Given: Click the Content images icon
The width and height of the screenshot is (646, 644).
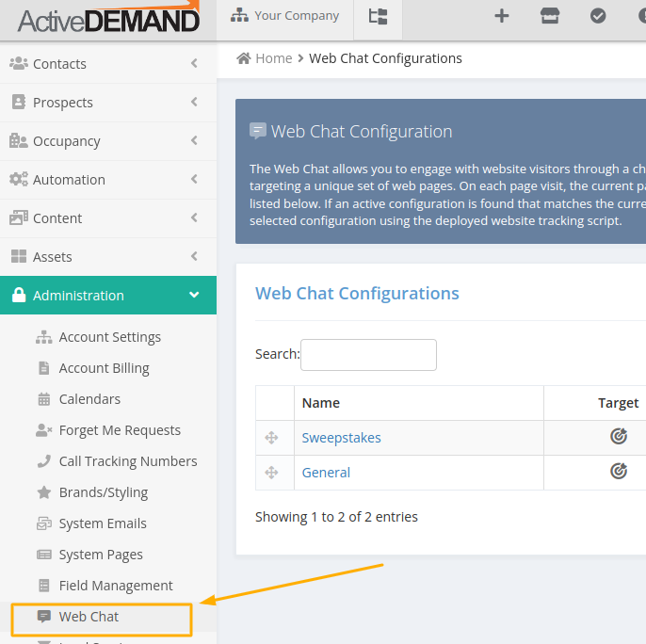Looking at the screenshot, I should tap(19, 217).
